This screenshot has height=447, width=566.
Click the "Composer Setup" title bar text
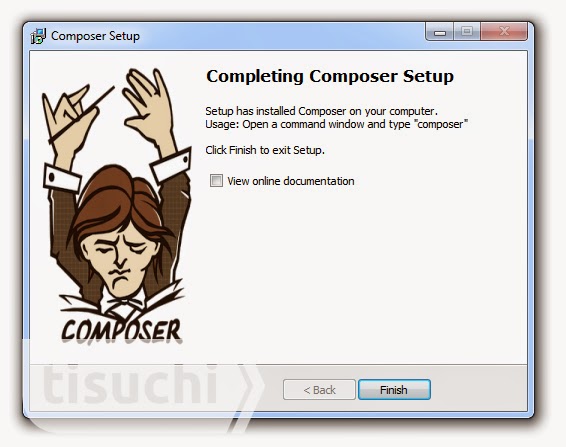click(95, 36)
